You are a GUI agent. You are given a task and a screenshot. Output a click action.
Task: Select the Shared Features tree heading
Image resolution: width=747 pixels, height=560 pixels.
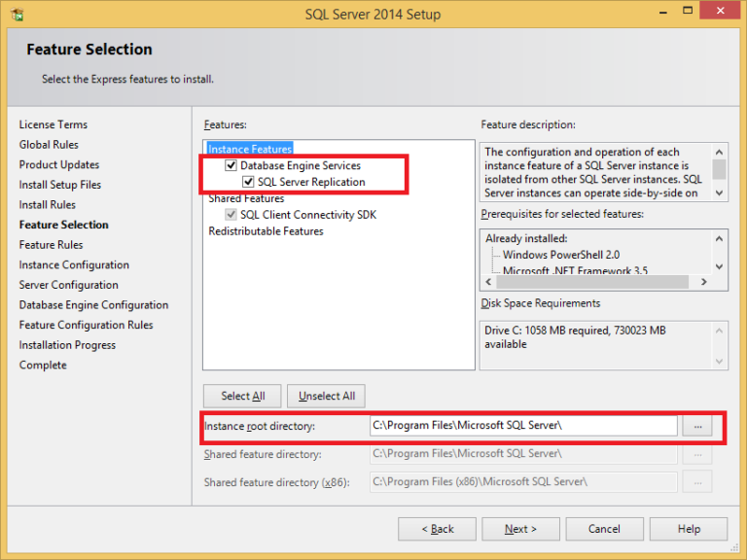[246, 198]
